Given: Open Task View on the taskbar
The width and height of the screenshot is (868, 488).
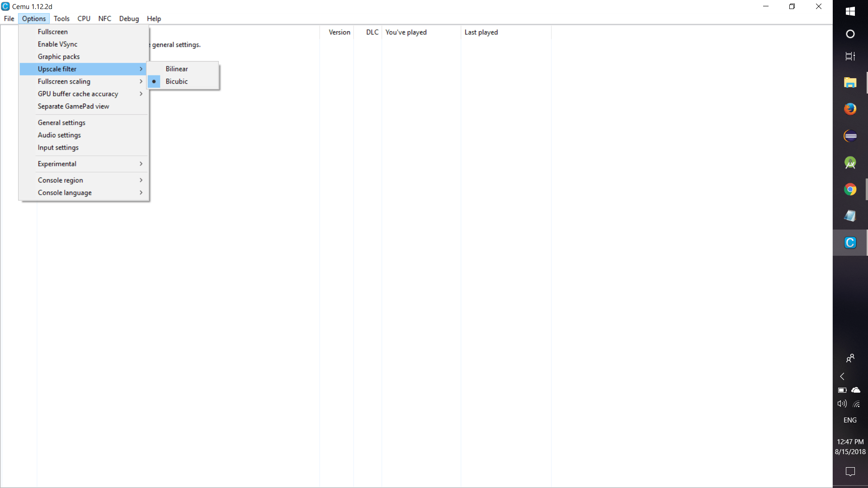Looking at the screenshot, I should (x=850, y=56).
